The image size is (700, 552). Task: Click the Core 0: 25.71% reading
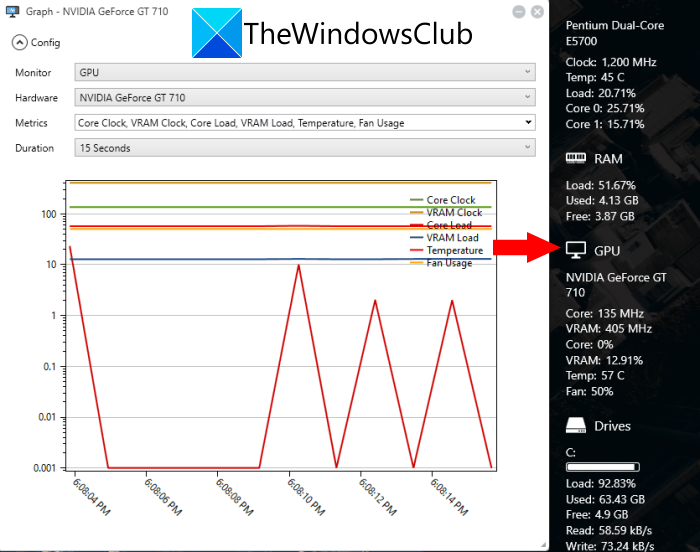point(605,109)
